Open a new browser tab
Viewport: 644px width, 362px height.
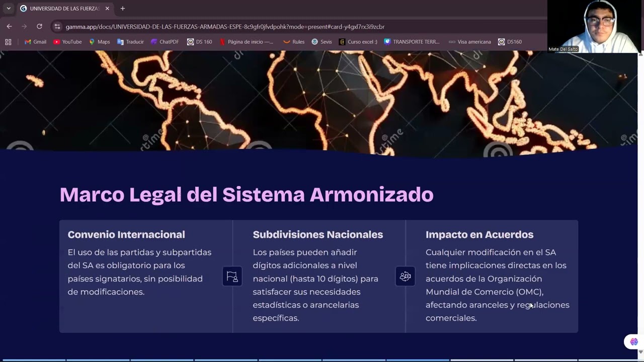click(122, 9)
